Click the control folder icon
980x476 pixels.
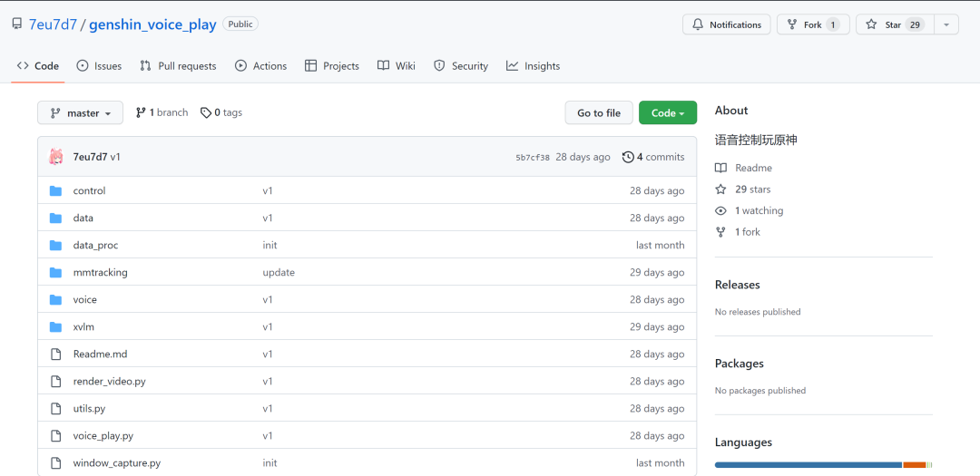click(x=55, y=191)
